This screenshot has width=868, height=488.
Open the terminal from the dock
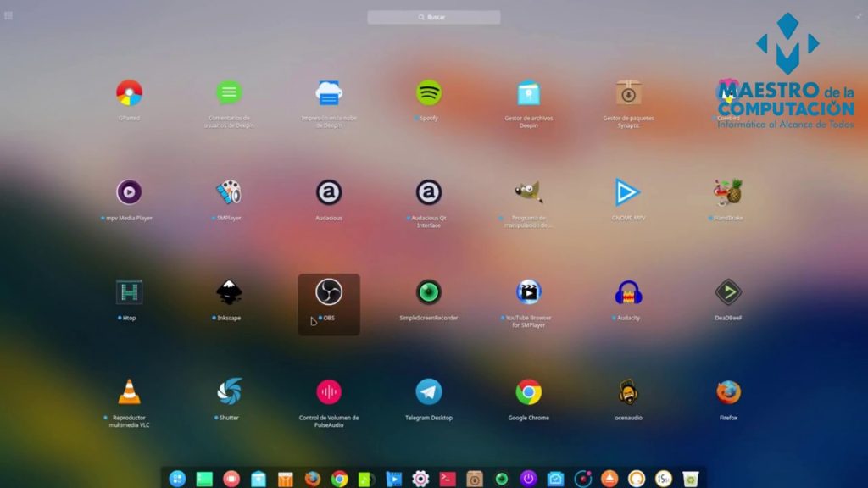[448, 479]
